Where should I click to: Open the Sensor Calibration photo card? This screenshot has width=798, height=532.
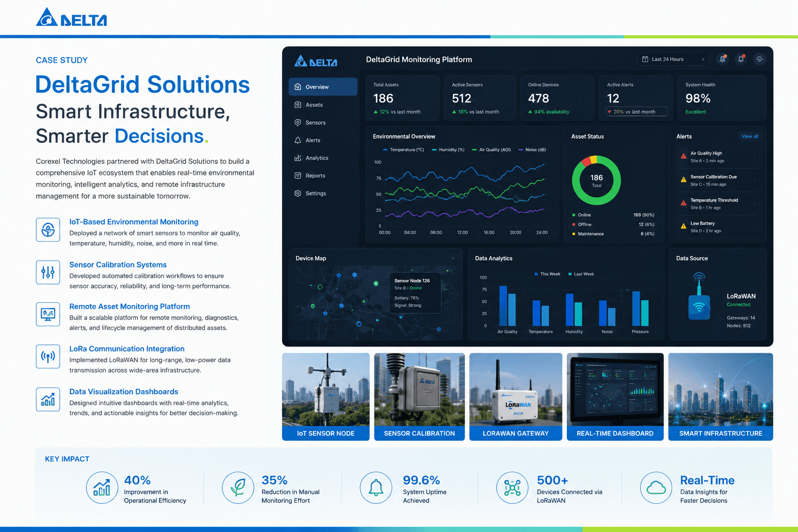coord(419,397)
